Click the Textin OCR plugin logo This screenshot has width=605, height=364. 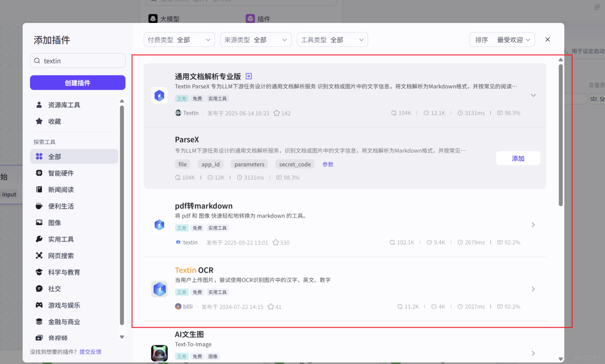click(159, 289)
